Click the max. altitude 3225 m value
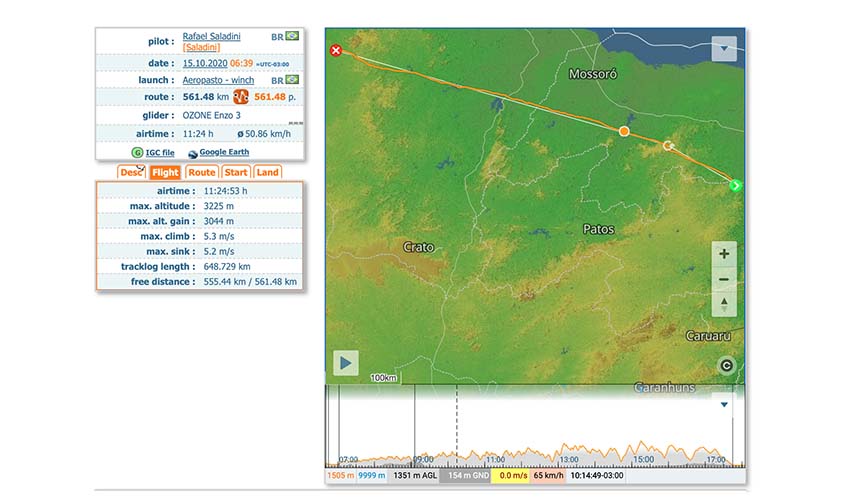The image size is (850, 500). pos(218,206)
